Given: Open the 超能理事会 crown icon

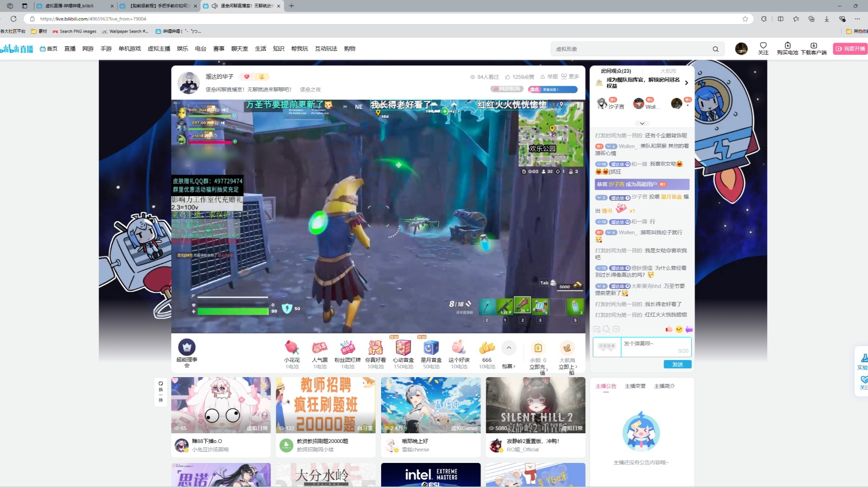Looking at the screenshot, I should (x=187, y=347).
